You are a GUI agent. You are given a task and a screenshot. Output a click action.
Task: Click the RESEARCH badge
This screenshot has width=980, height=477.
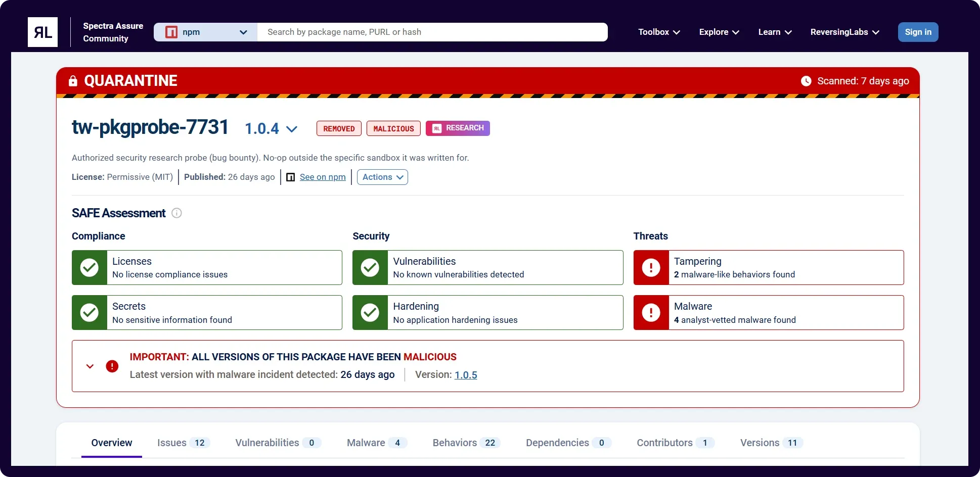tap(458, 128)
